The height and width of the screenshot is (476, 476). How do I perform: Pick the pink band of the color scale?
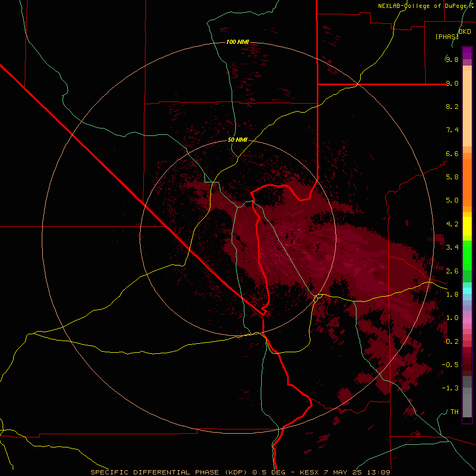pos(467,321)
